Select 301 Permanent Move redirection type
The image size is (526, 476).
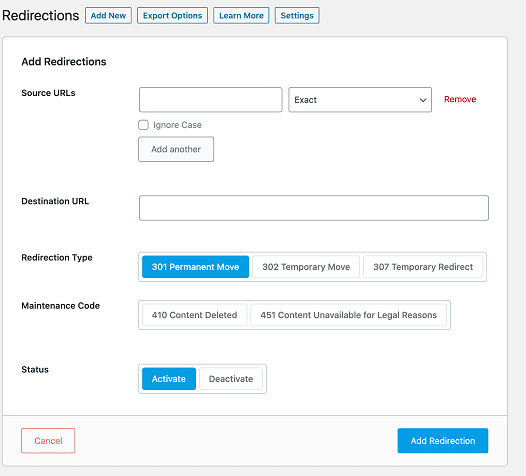coord(196,267)
